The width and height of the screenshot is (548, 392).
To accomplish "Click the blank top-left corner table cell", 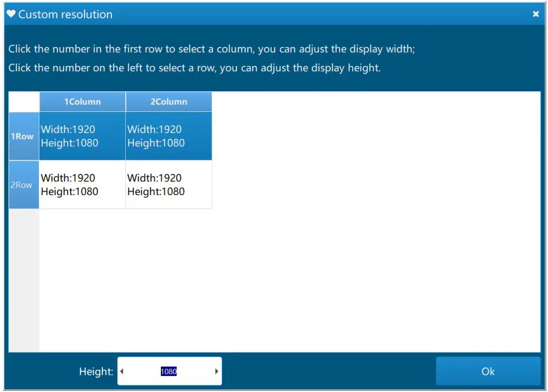I will pos(24,102).
